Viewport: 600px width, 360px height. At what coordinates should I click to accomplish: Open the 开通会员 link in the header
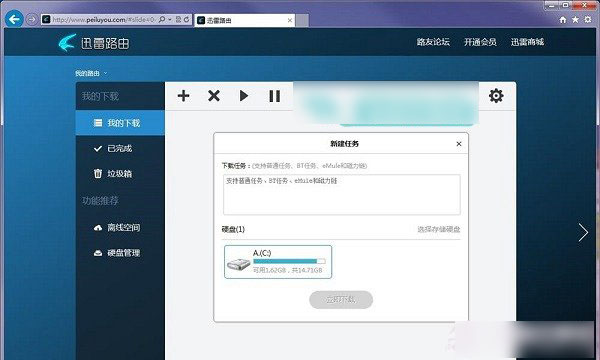[x=480, y=42]
